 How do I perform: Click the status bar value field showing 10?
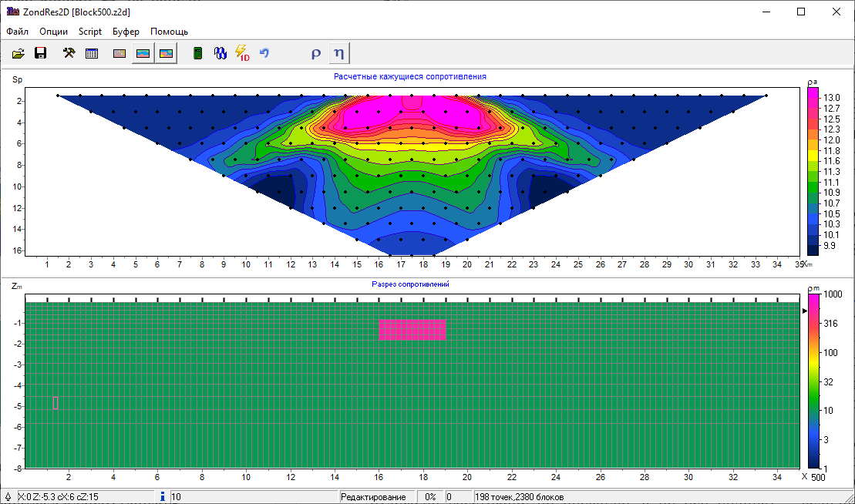pyautogui.click(x=254, y=497)
